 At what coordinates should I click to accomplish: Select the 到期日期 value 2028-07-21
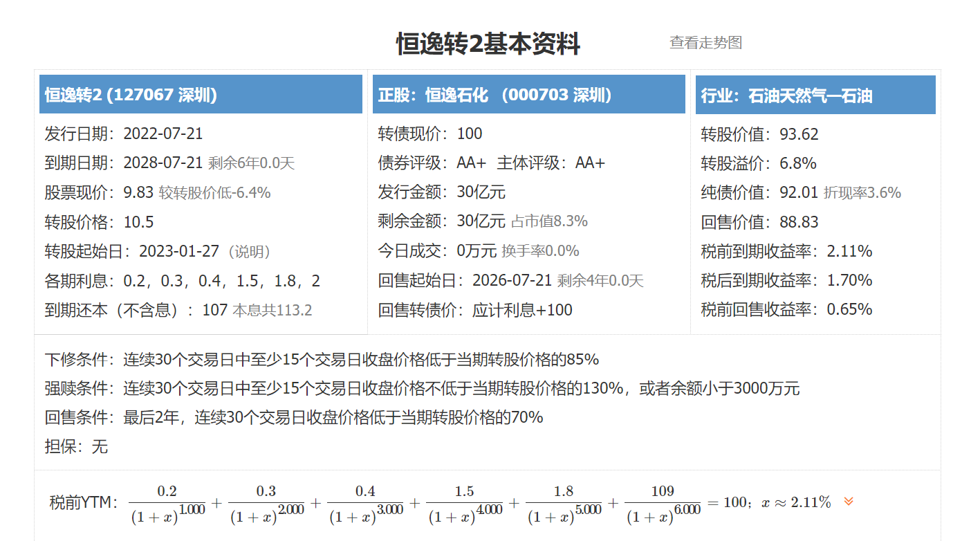point(163,163)
